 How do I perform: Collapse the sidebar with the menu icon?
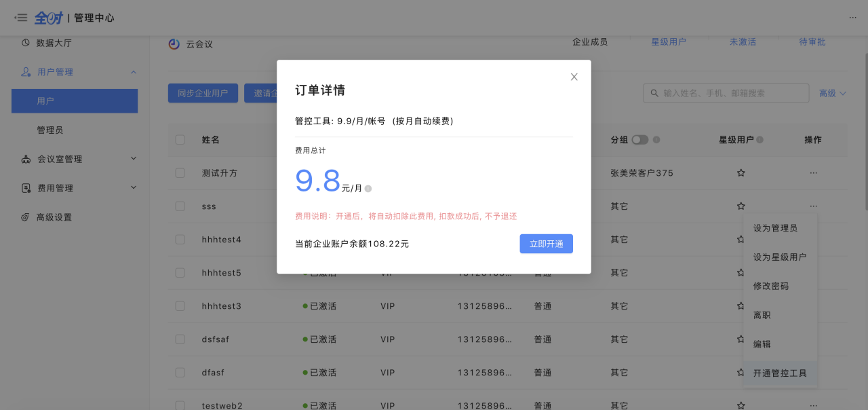pos(20,18)
